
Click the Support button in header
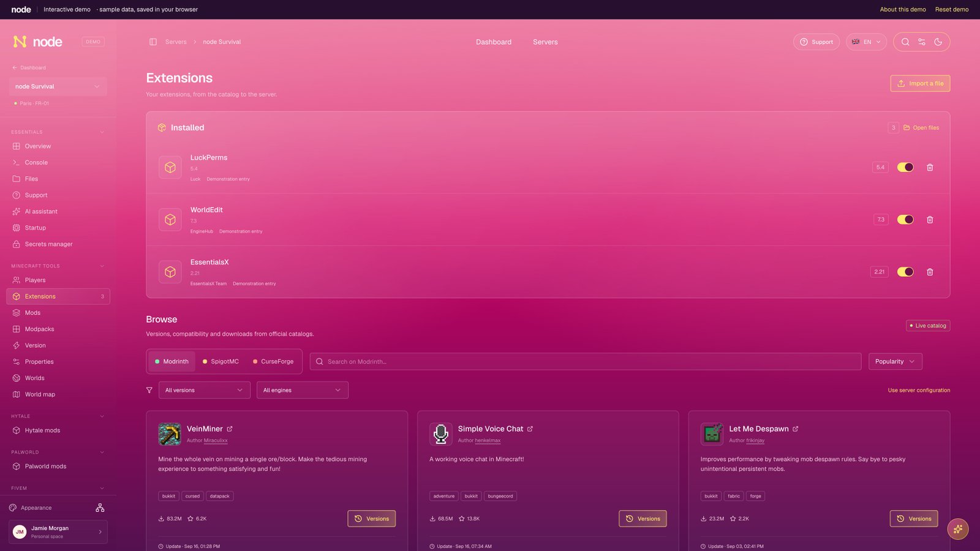816,42
